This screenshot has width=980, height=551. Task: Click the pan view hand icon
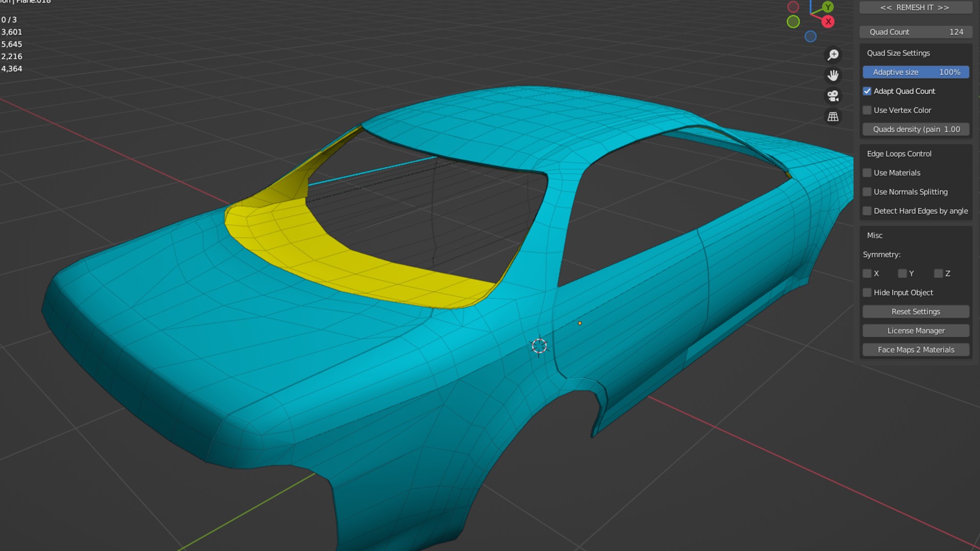tap(833, 76)
